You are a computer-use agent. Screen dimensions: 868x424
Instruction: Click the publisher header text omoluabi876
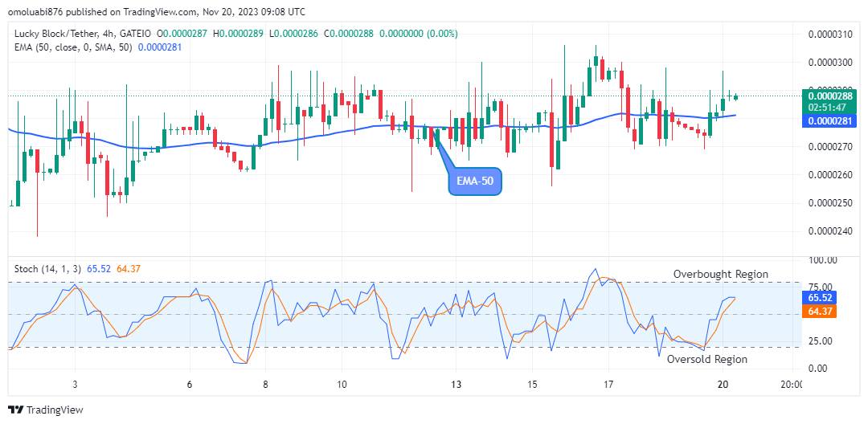[x=37, y=11]
